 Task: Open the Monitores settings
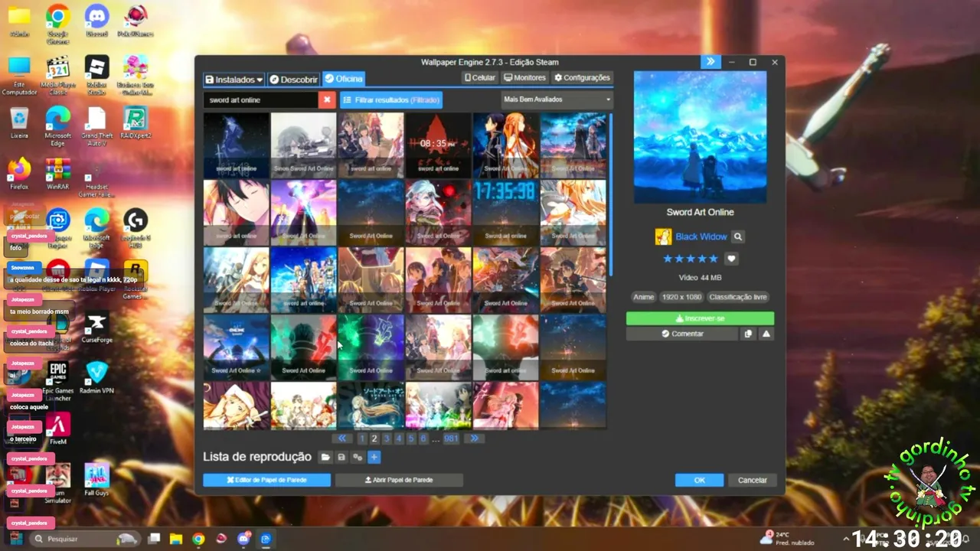pos(524,77)
